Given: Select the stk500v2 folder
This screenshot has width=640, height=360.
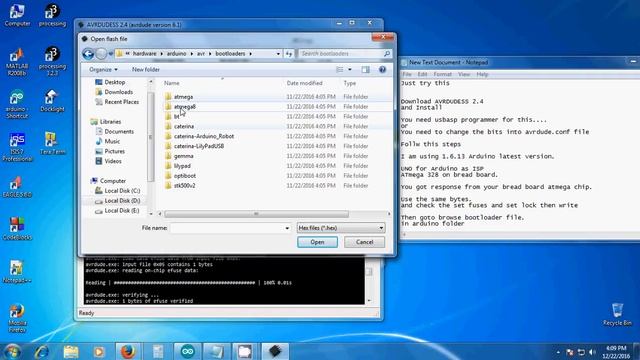Looking at the screenshot, I should [184, 186].
